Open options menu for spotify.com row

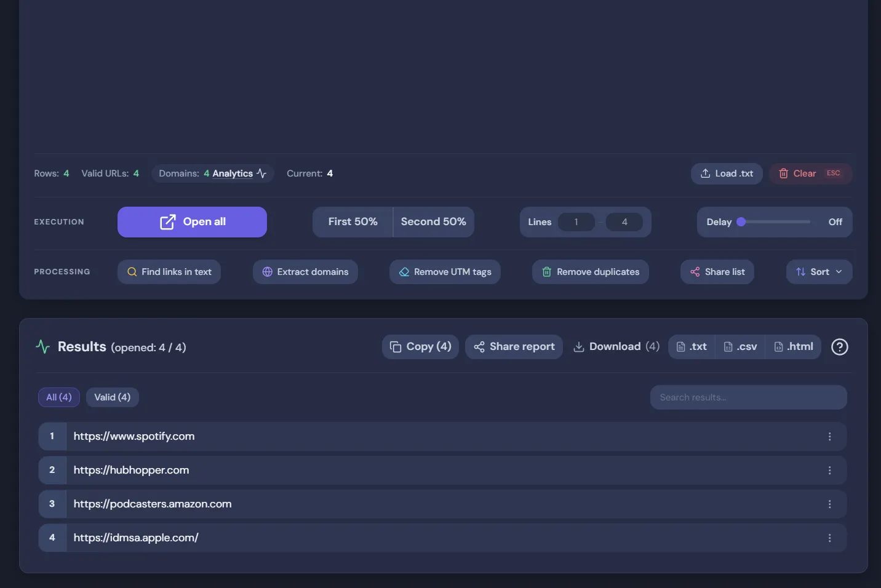[x=830, y=437]
